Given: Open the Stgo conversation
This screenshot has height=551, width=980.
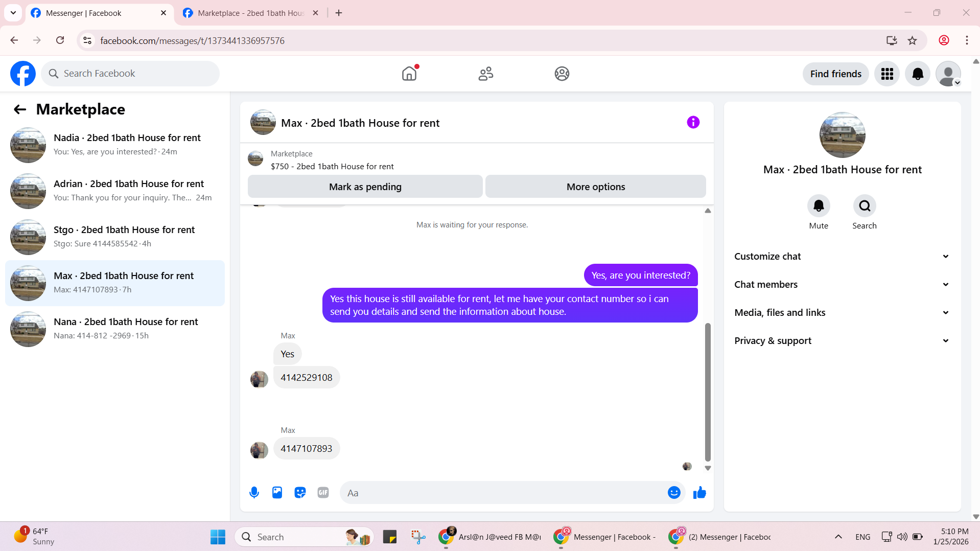Looking at the screenshot, I should coord(115,237).
